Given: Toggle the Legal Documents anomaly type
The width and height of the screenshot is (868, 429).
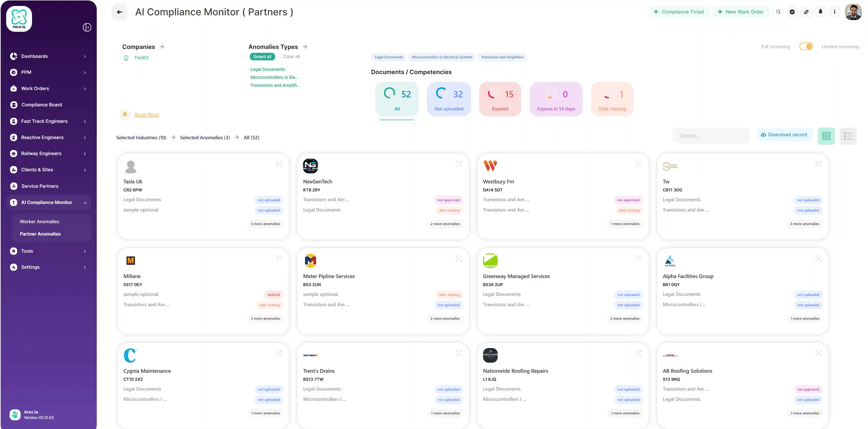Looking at the screenshot, I should click(268, 70).
